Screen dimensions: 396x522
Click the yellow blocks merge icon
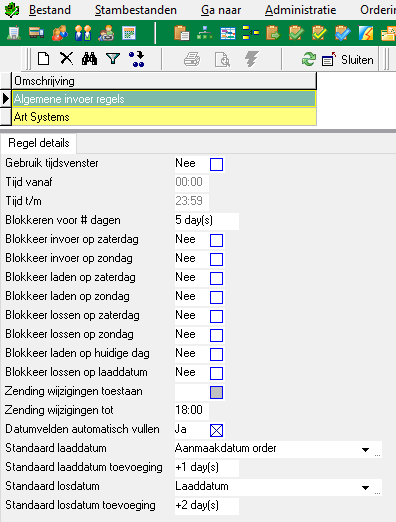(x=251, y=33)
